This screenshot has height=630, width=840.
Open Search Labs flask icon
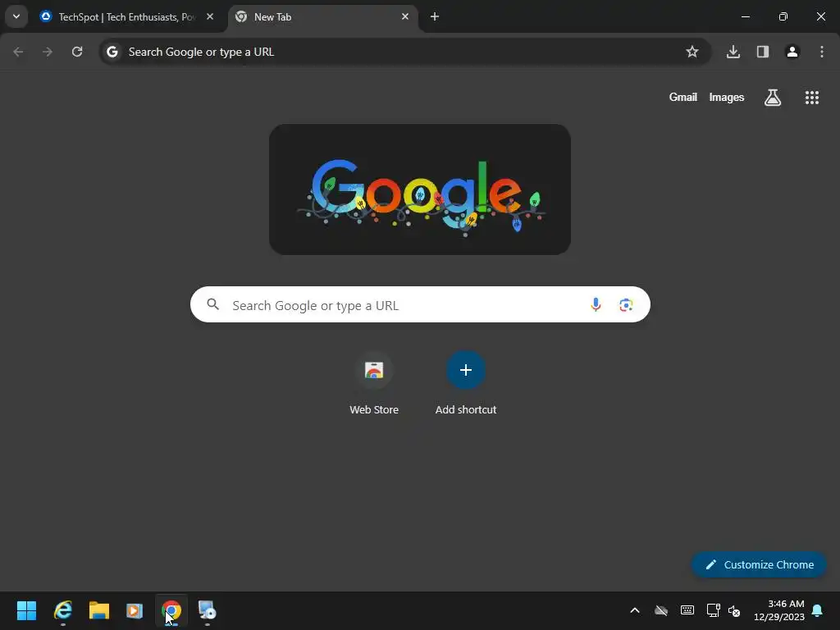pos(773,98)
